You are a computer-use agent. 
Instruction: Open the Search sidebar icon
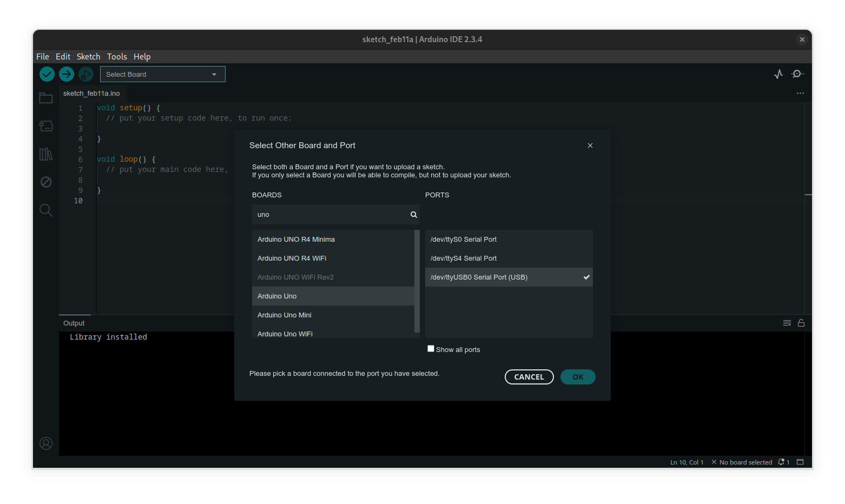coord(46,210)
